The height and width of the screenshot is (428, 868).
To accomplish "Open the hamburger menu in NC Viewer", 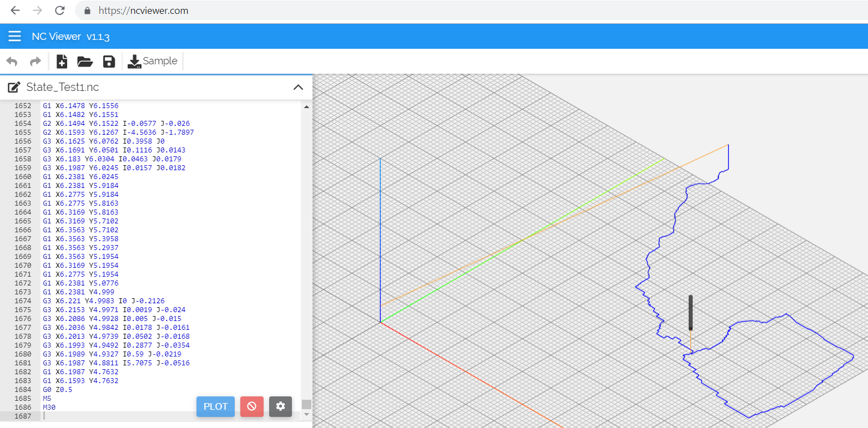I will 14,37.
